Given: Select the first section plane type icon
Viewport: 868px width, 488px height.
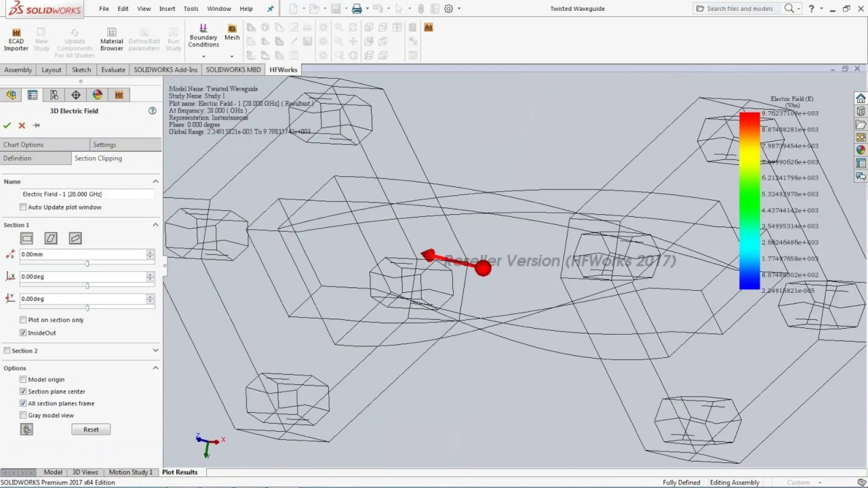Looking at the screenshot, I should [26, 238].
